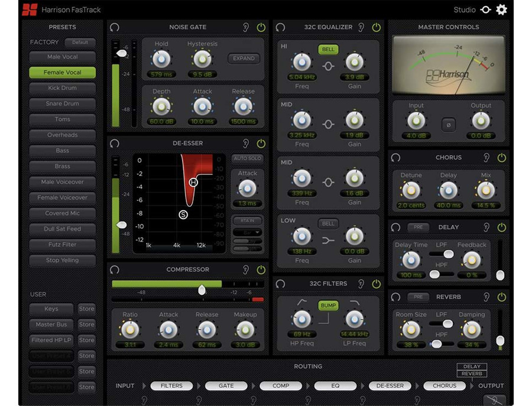Reset the De-Esser section
The width and height of the screenshot is (532, 406).
click(x=115, y=144)
